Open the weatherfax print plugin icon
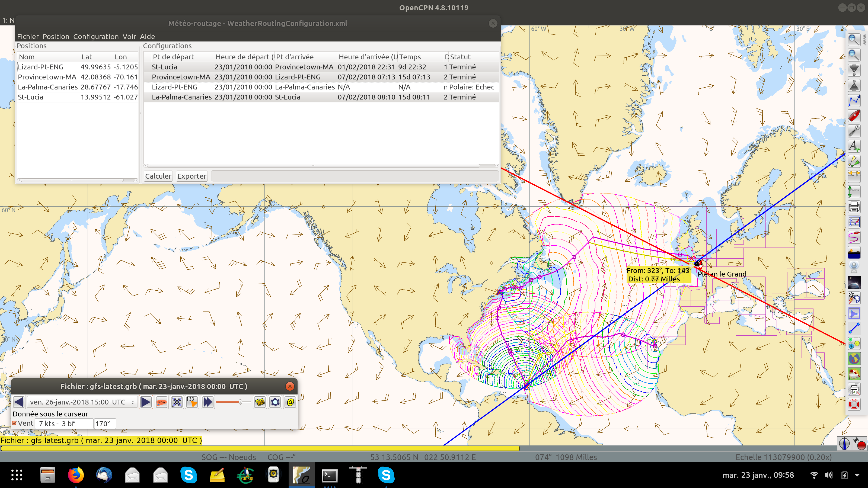The height and width of the screenshot is (488, 868). [x=854, y=389]
